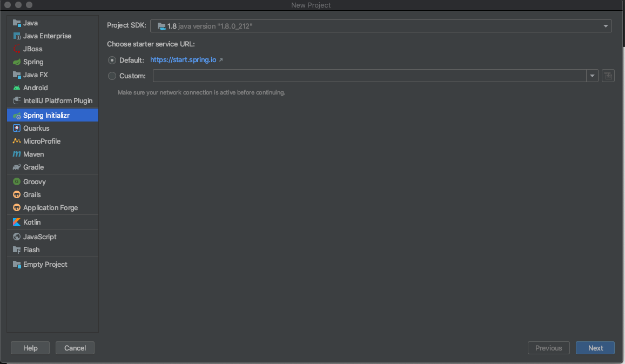Click the JavaScript label
This screenshot has width=625, height=364.
39,237
